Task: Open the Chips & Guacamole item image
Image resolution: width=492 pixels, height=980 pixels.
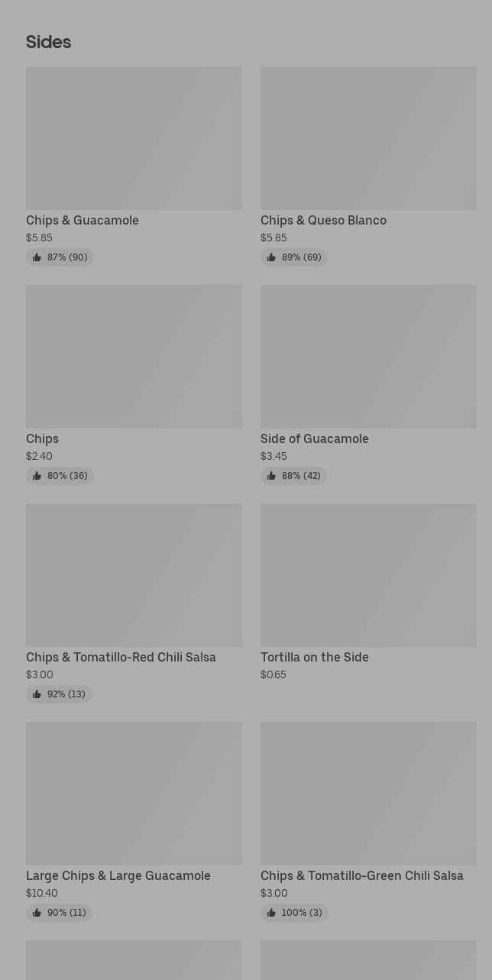Action: tap(134, 138)
